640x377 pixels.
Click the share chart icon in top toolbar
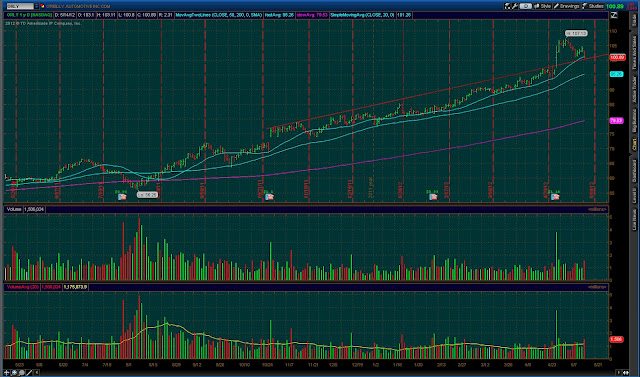click(507, 6)
